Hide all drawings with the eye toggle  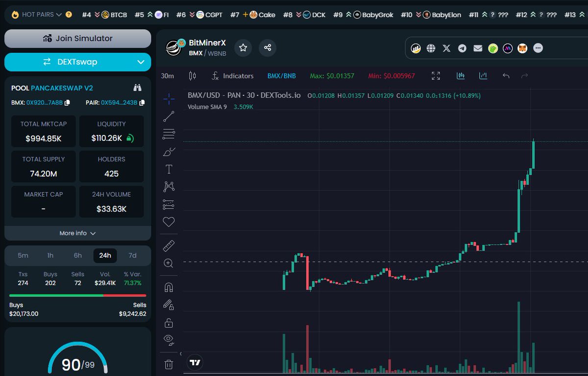pyautogui.click(x=169, y=339)
